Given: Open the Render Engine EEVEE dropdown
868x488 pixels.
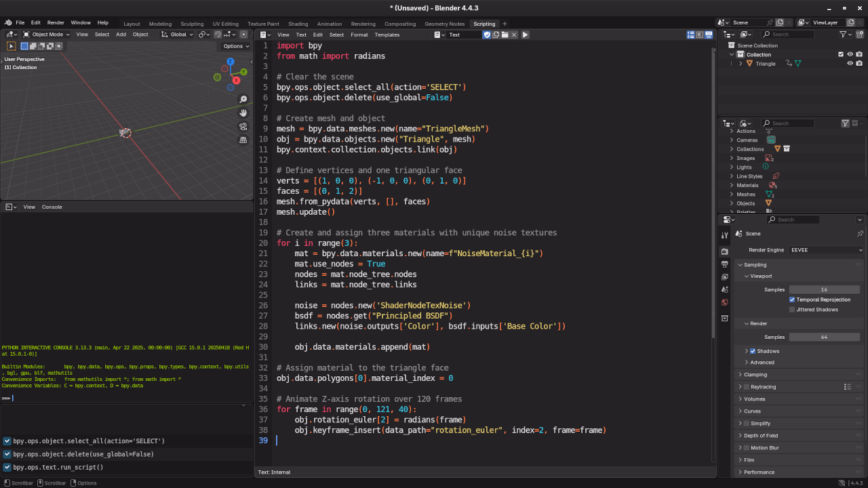Looking at the screenshot, I should click(x=826, y=250).
